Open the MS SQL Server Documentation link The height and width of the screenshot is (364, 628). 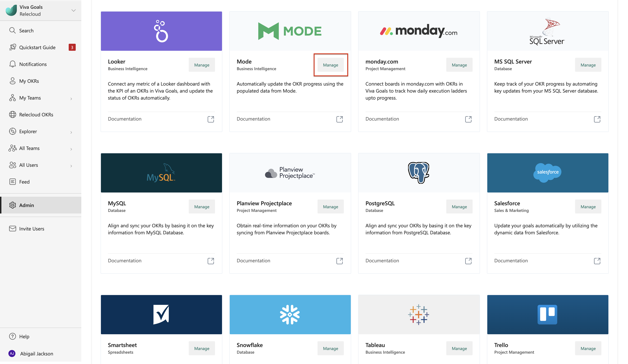pyautogui.click(x=511, y=119)
